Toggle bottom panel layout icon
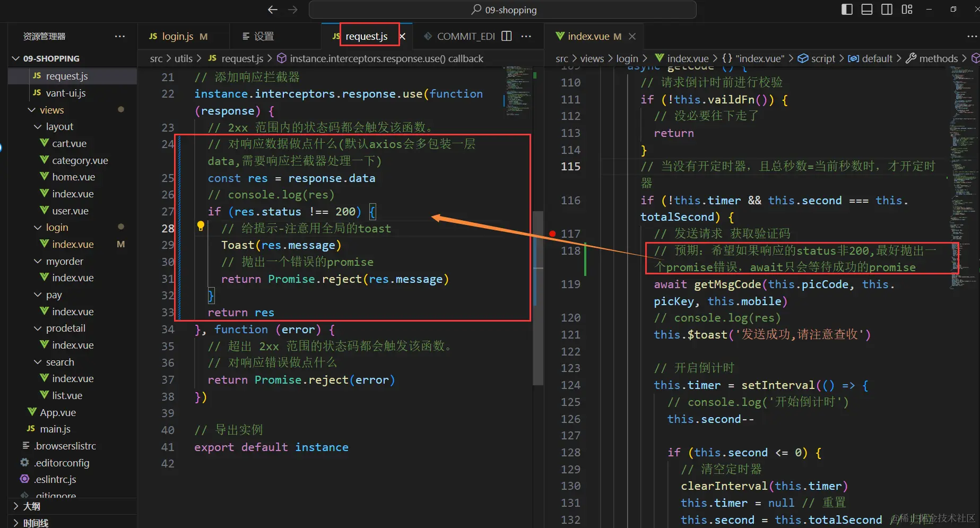The image size is (980, 528). (x=866, y=10)
